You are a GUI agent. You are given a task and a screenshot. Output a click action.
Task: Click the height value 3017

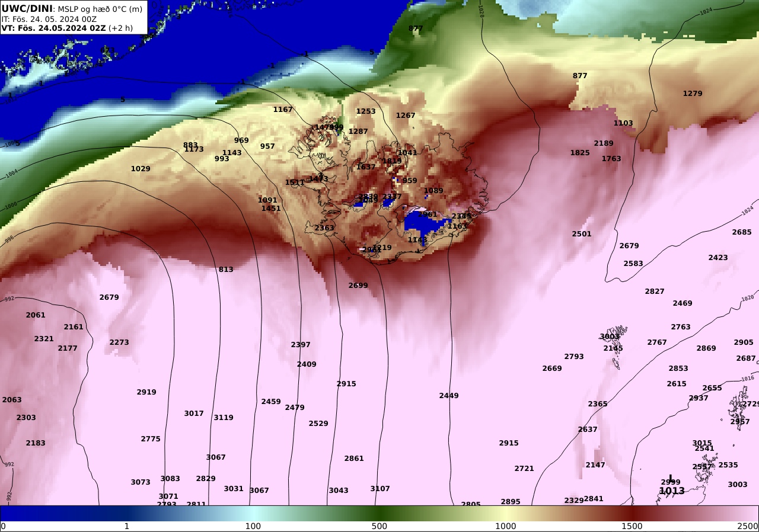(194, 414)
